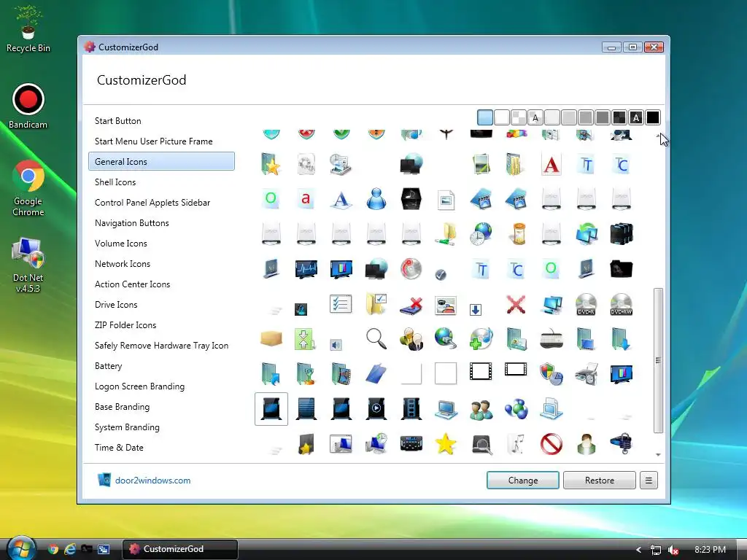
Task: Choose the plain yellow star icon
Action: 446,444
